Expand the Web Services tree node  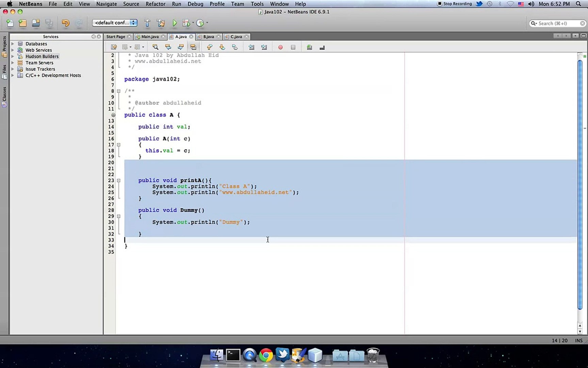tap(13, 50)
